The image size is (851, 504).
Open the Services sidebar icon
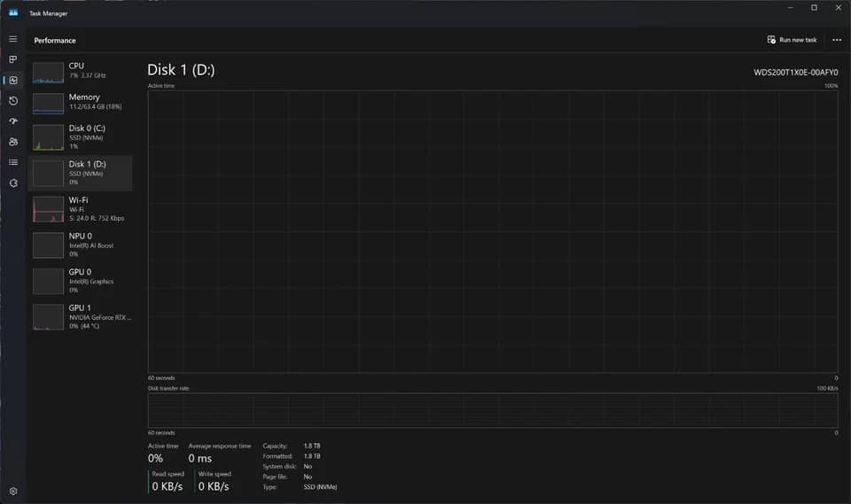13,182
